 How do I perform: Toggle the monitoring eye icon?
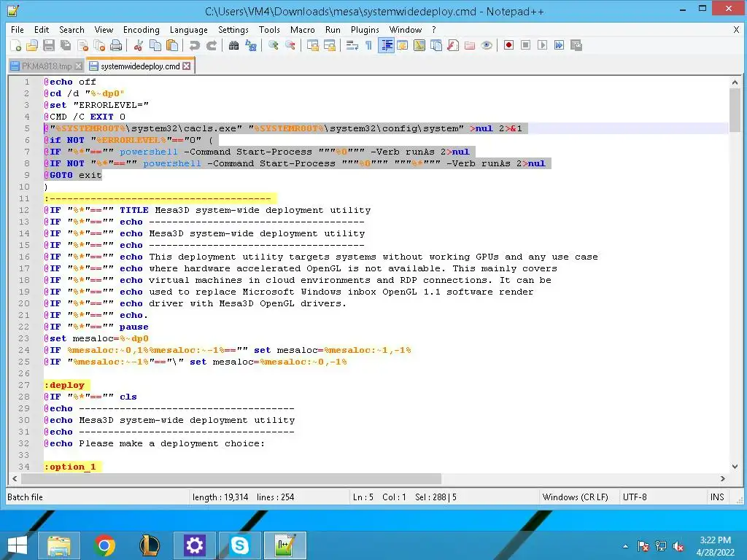tap(487, 45)
